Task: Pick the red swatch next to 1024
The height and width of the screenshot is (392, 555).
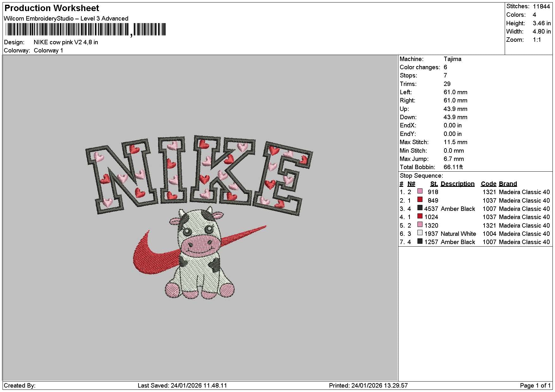Action: (420, 216)
